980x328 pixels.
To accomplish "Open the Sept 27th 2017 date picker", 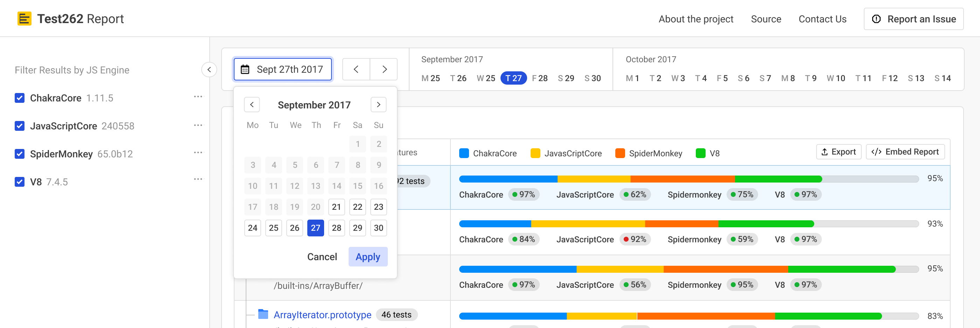I will 283,69.
